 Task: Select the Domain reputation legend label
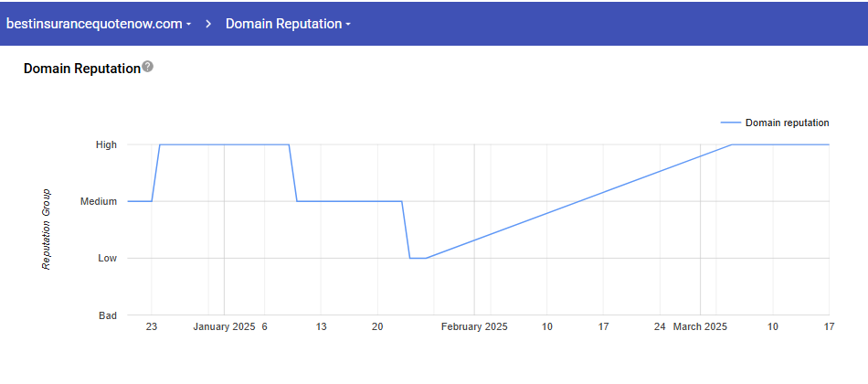[787, 123]
